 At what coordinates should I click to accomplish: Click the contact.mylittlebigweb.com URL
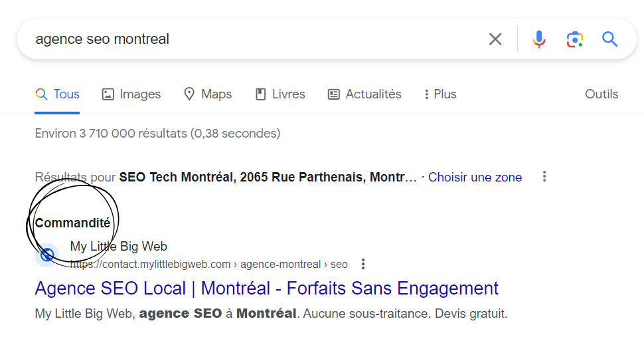[x=209, y=265]
